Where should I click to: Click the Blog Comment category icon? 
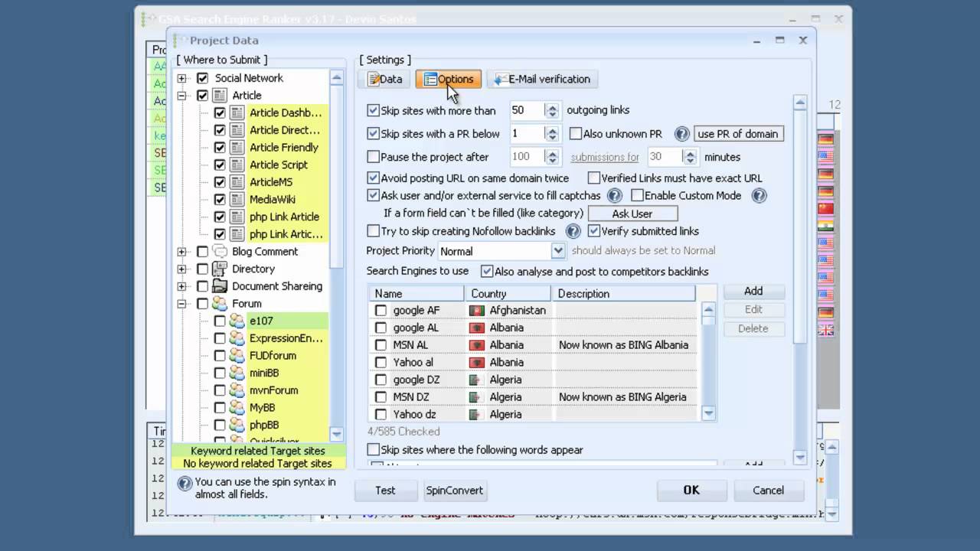(x=220, y=252)
